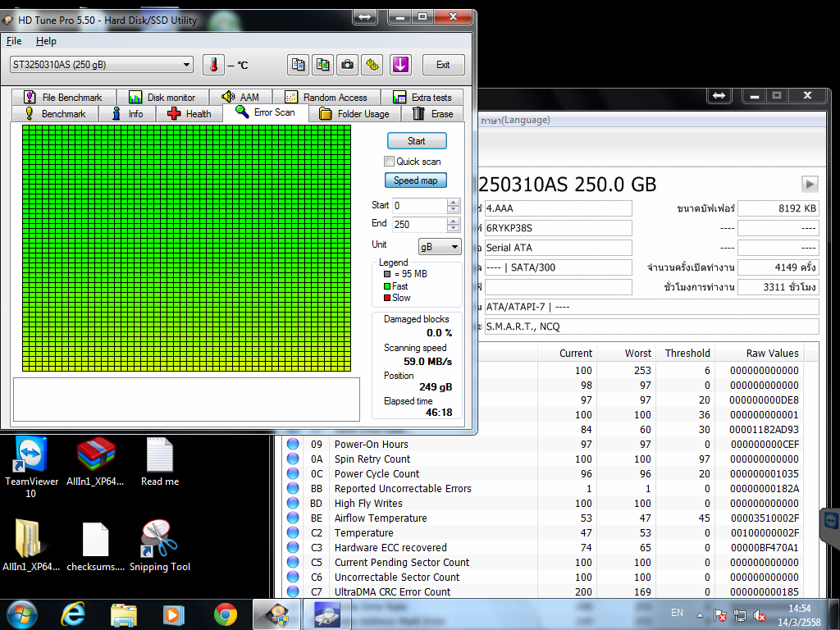
Task: Click the green Fast legend swatch
Action: (x=387, y=286)
